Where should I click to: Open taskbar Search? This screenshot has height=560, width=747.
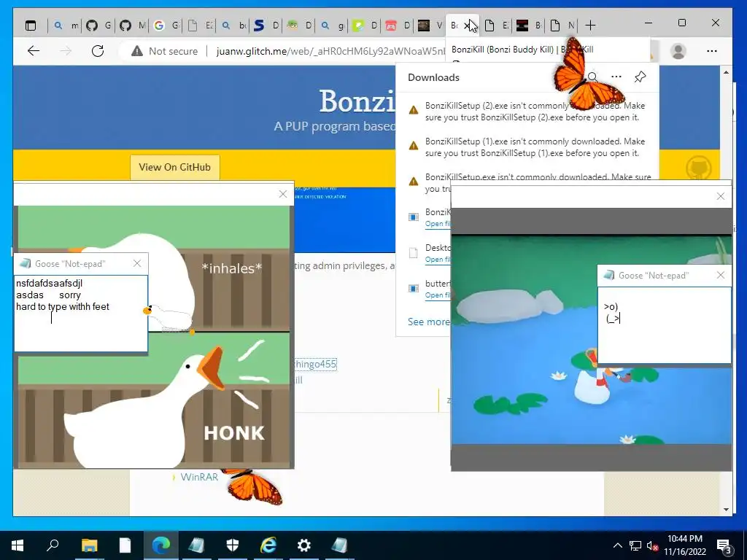click(x=53, y=545)
